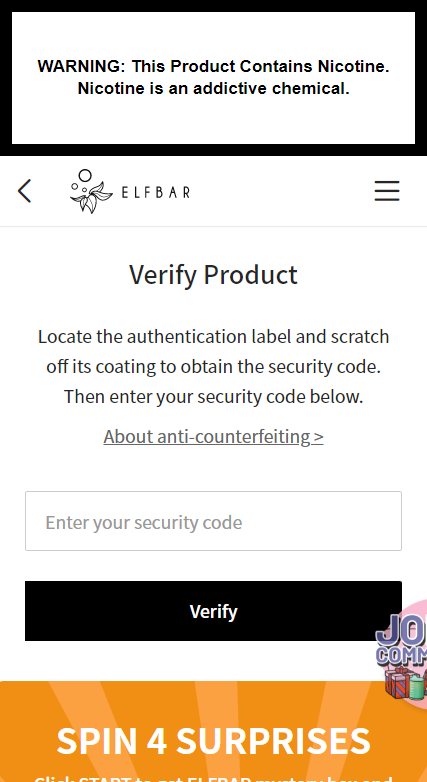This screenshot has width=427, height=782.
Task: Click the black Verify button
Action: pyautogui.click(x=214, y=611)
